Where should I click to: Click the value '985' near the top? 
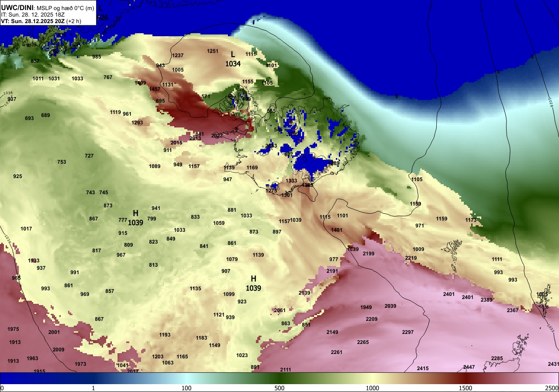(x=97, y=57)
